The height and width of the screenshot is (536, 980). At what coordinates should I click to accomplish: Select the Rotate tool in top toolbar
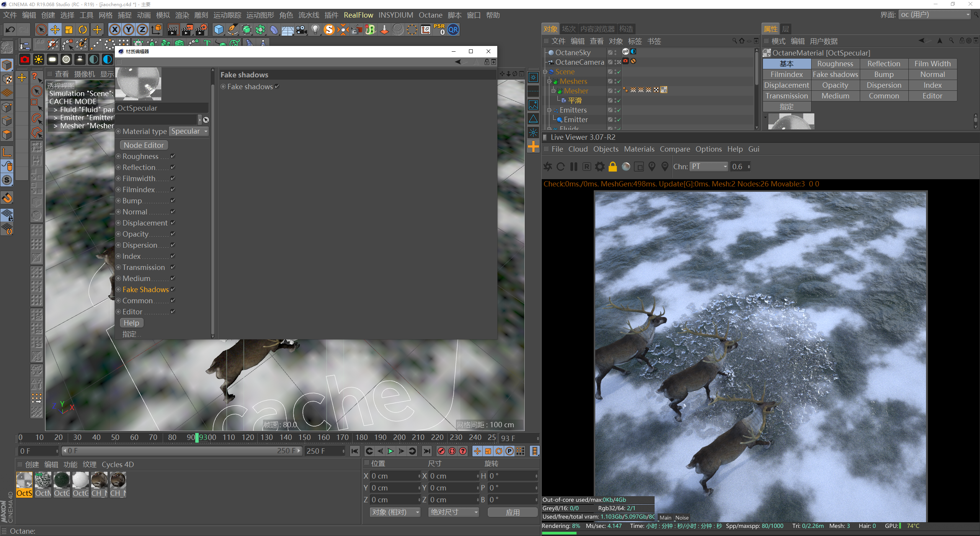point(83,29)
